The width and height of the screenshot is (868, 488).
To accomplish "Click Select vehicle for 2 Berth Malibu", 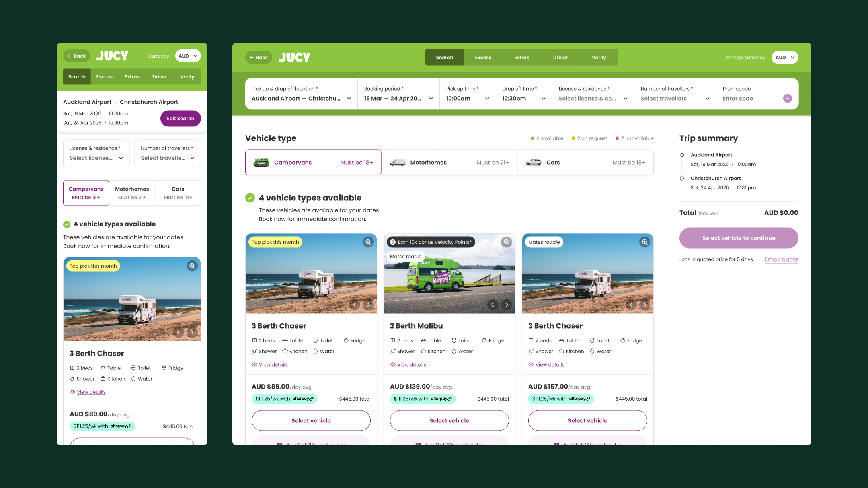I will click(449, 420).
